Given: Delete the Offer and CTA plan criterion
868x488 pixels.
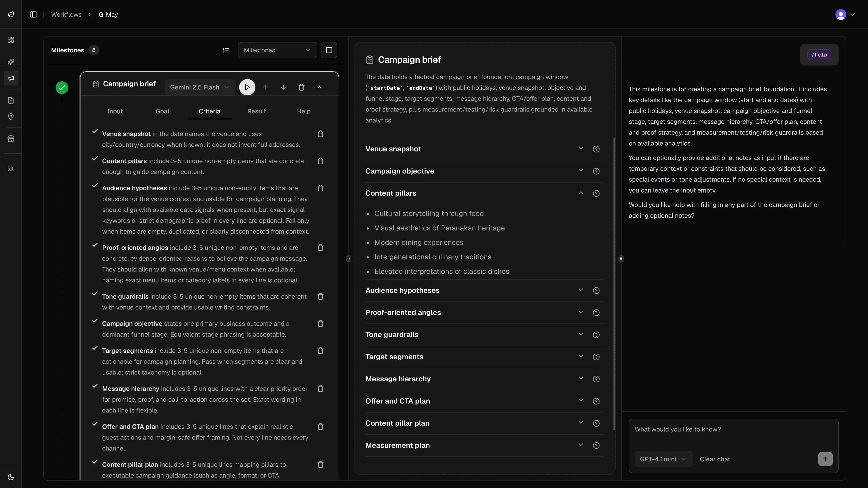Looking at the screenshot, I should click(x=321, y=427).
